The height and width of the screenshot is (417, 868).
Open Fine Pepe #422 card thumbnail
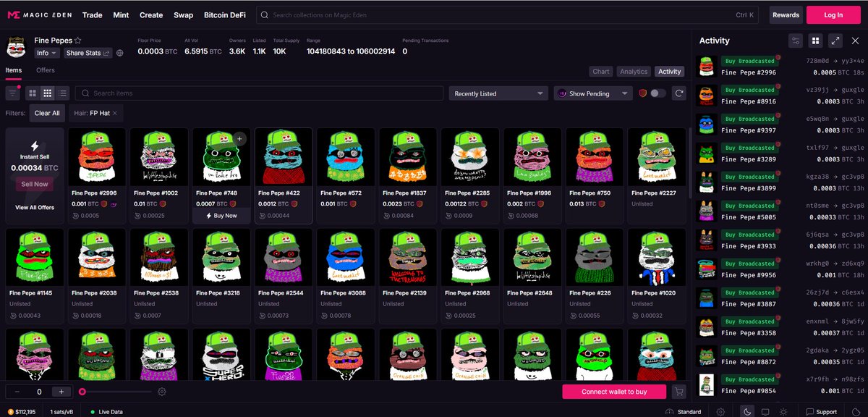click(x=285, y=157)
